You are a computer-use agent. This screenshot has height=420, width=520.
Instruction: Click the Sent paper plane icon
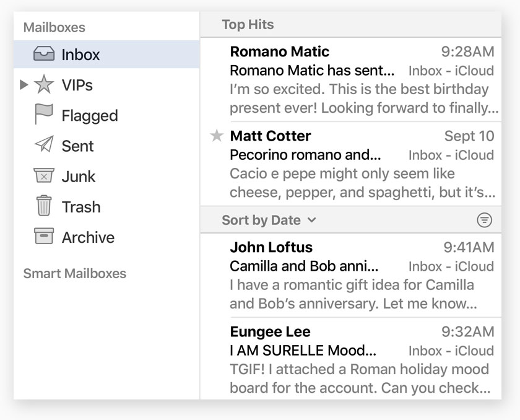44,145
